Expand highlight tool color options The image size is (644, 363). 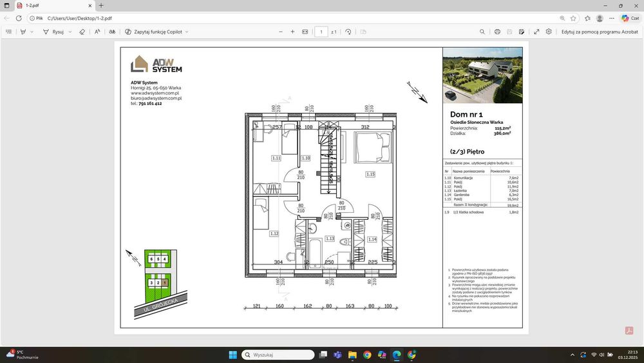coord(32,32)
